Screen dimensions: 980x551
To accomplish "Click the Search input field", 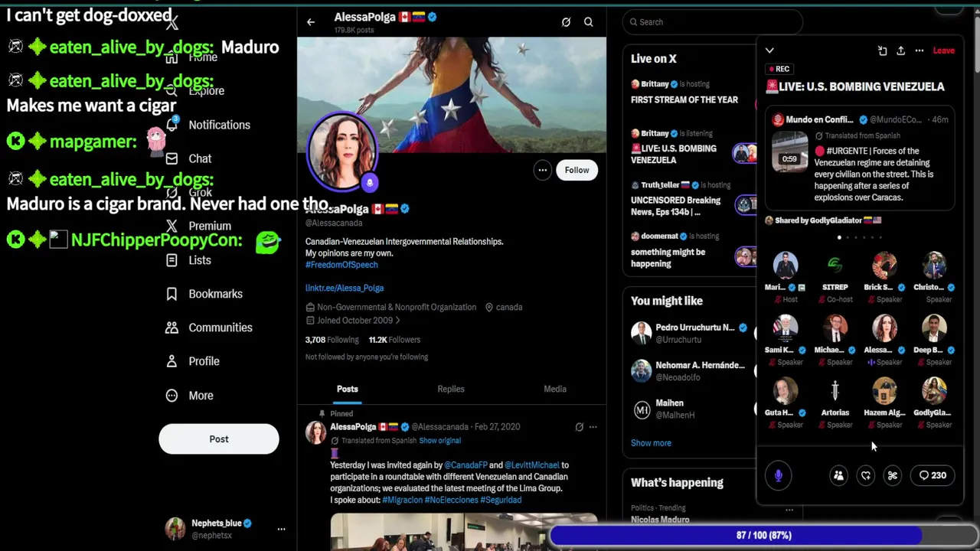I will 712,22.
